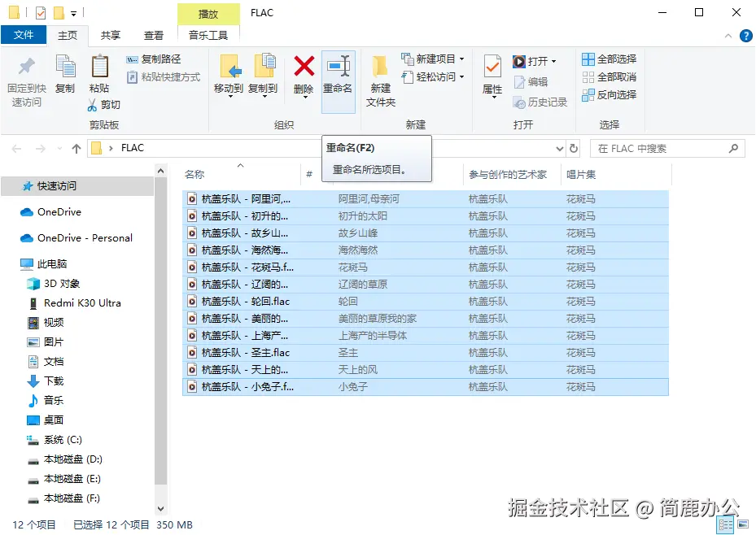Click the refresh button
Screen dimensions: 756x535
pyautogui.click(x=574, y=148)
